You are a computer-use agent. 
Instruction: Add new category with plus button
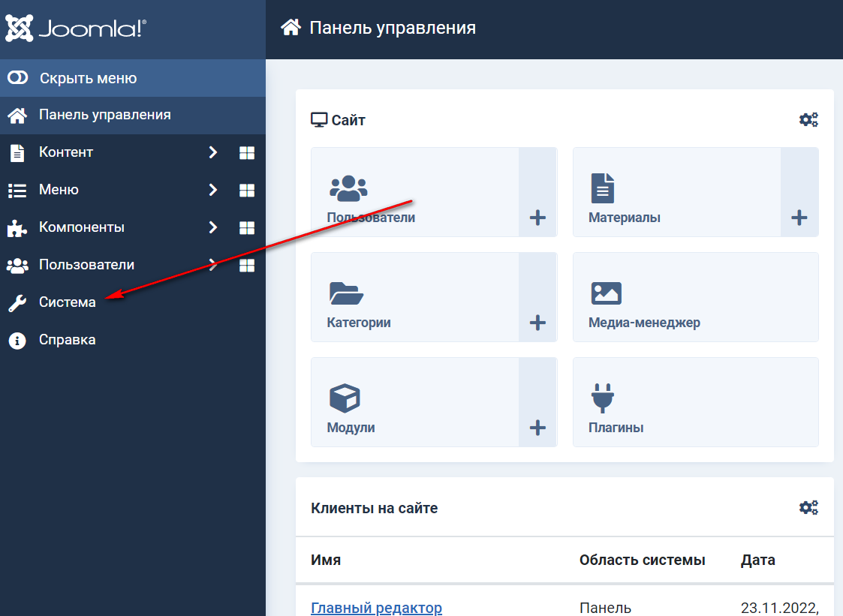pos(537,323)
